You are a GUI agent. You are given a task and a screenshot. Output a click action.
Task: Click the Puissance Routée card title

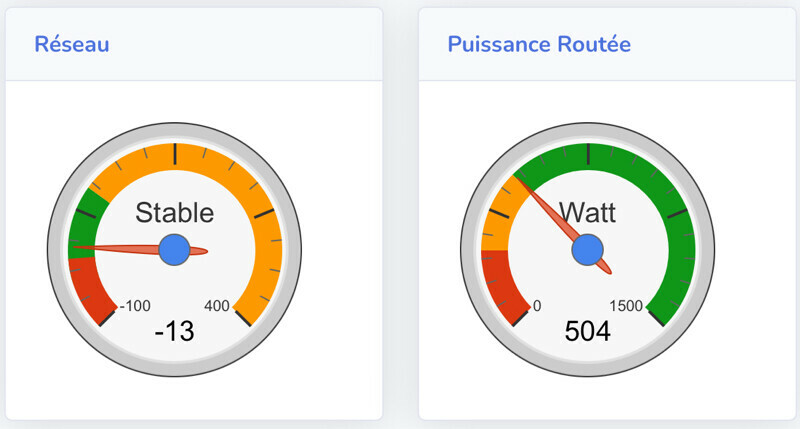[x=539, y=44]
